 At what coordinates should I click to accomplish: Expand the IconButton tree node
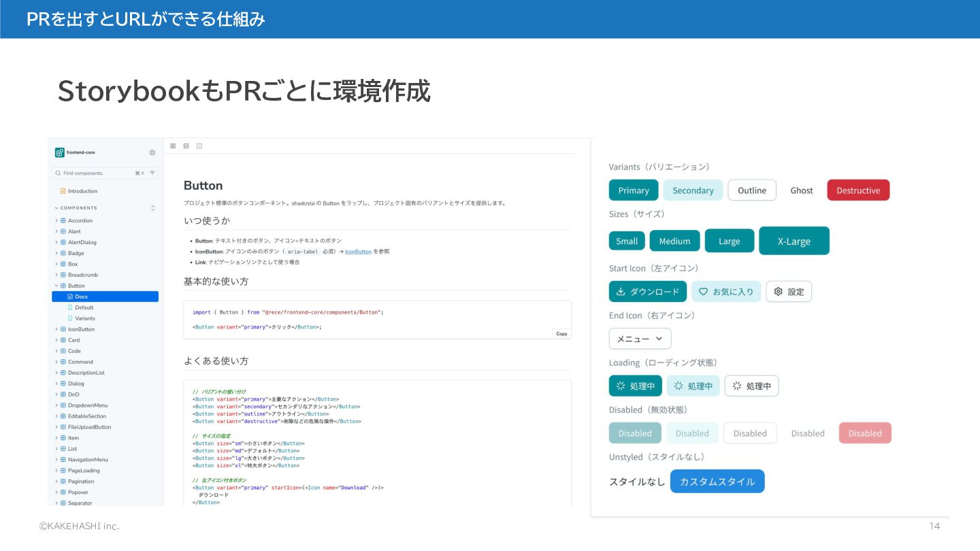click(56, 329)
